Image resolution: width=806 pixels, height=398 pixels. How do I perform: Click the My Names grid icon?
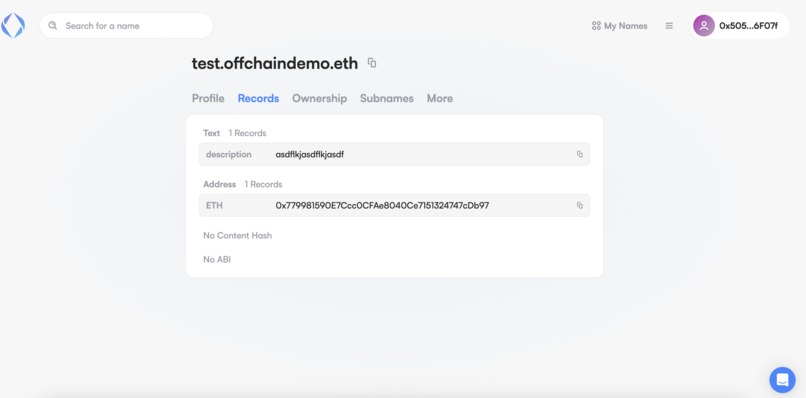[596, 26]
